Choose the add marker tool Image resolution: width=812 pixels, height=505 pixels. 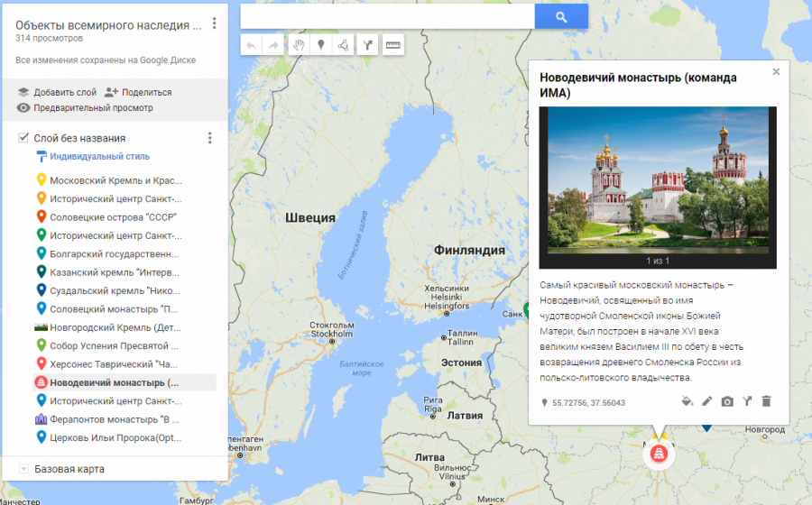320,44
